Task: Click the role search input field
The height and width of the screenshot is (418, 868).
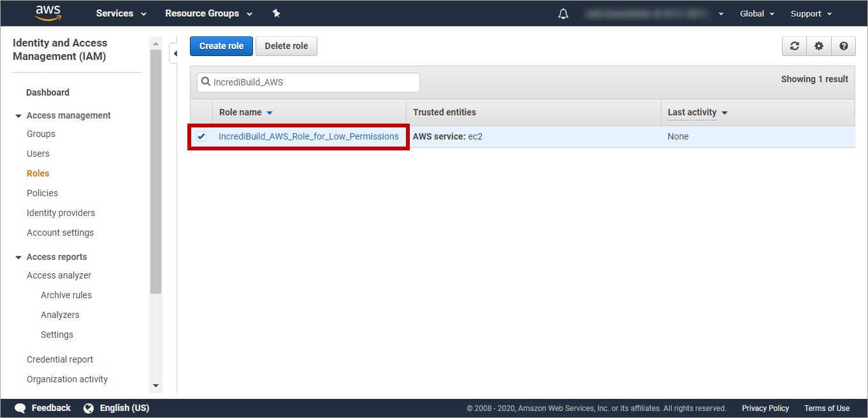Action: (x=308, y=82)
